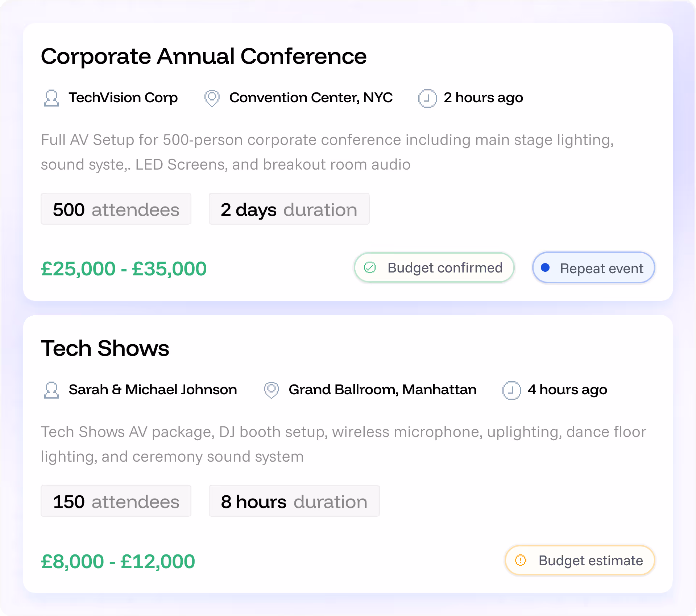Click the 8 hours duration chip
The image size is (696, 616).
coord(294,501)
